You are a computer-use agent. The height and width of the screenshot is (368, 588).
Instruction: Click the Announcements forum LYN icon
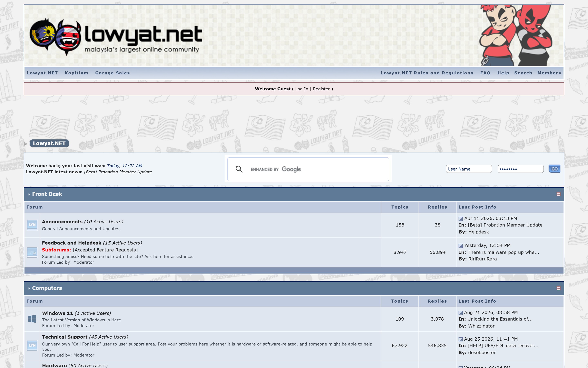[x=32, y=225]
